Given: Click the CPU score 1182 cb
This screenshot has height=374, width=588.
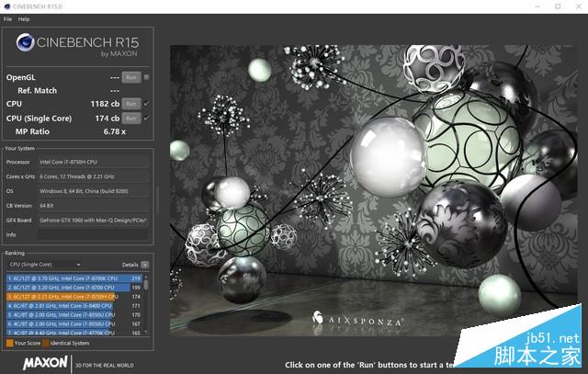Looking at the screenshot, I should point(105,104).
